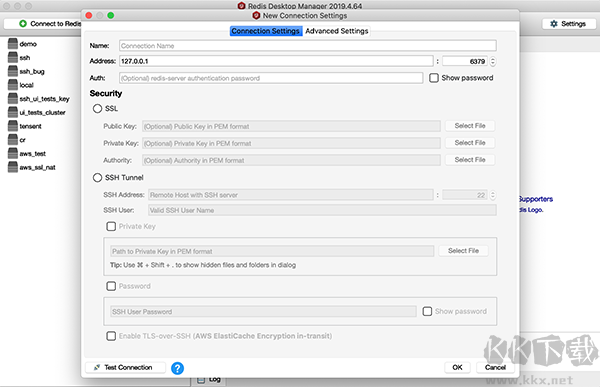This screenshot has width=600, height=387.
Task: Click the local connection database icon
Action: (x=13, y=85)
